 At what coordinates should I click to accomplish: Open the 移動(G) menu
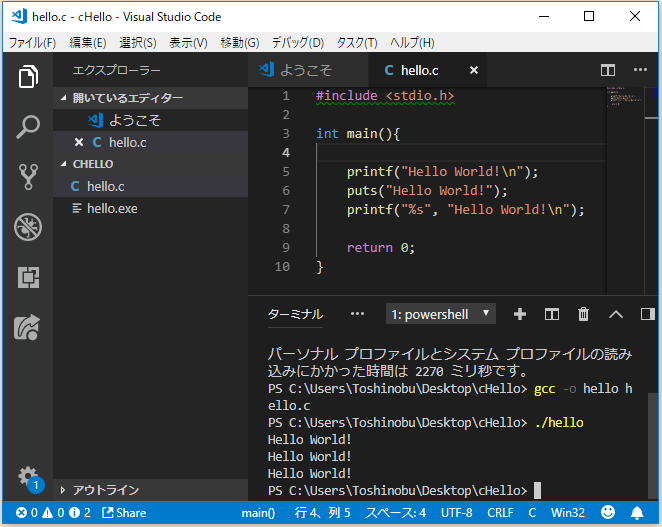239,43
